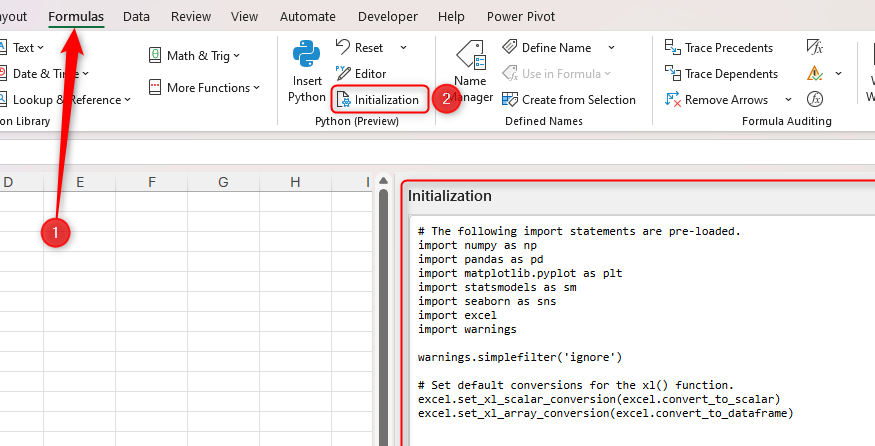875x446 pixels.
Task: Click the Python Initialization button
Action: point(380,100)
